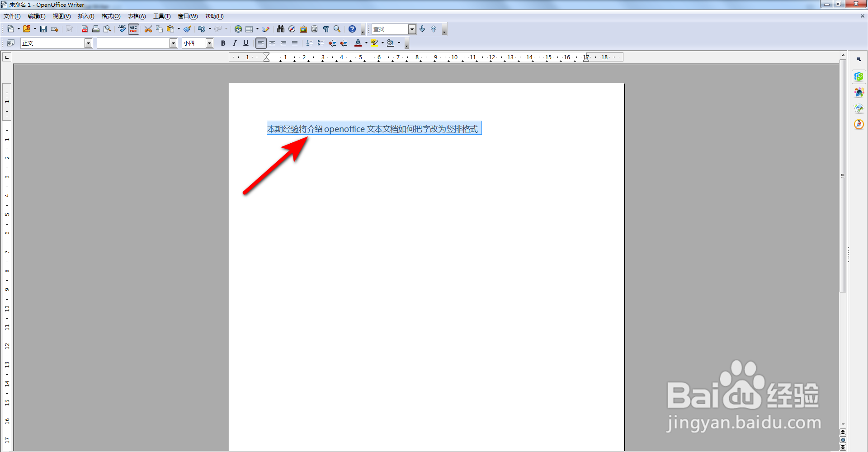Open the 工具(T) menu

click(x=162, y=16)
